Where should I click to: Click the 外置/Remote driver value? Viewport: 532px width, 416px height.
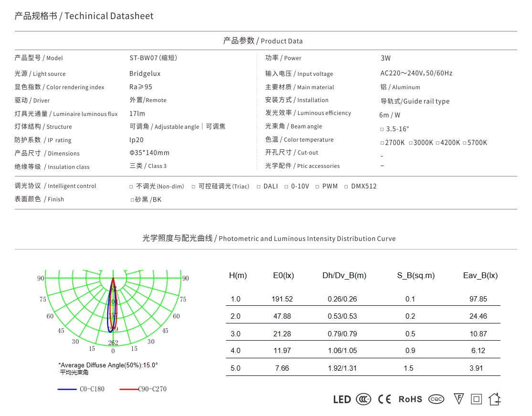[148, 100]
